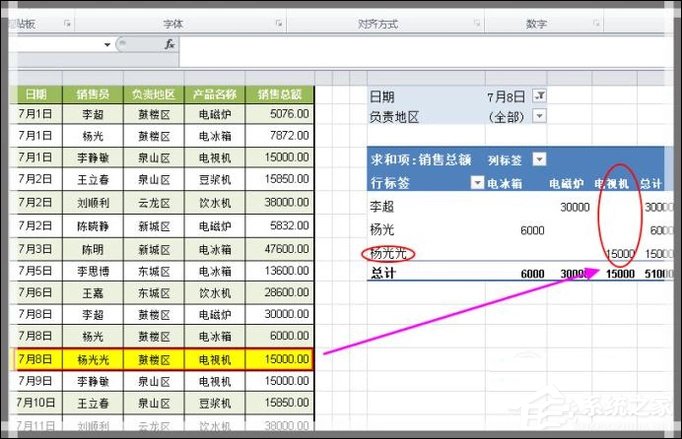Screen dimensions: 682x439
Task: Open the 字体 group dialog launcher
Action: click(279, 23)
